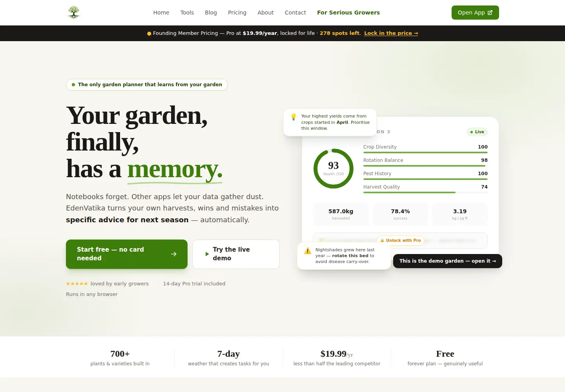
Task: Click 'Runs in any browser' text
Action: (x=92, y=294)
